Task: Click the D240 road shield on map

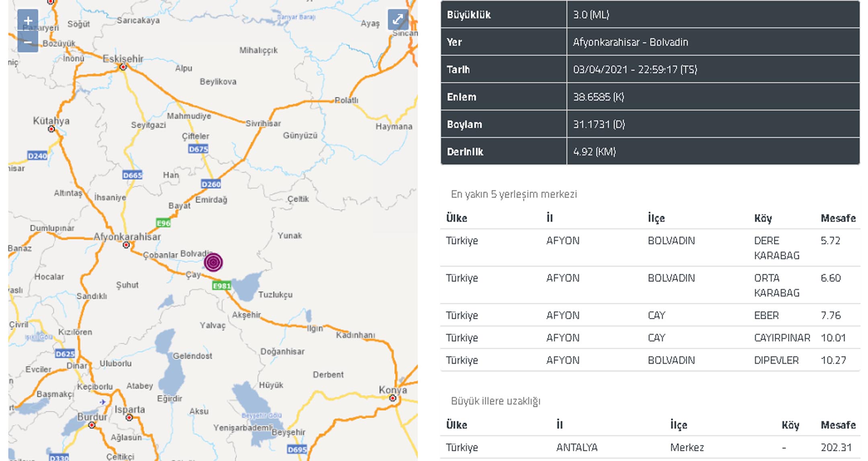Action: (x=37, y=156)
